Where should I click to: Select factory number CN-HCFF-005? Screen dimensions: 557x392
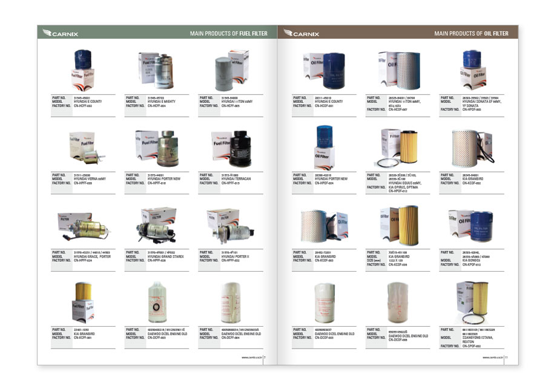pos(230,106)
